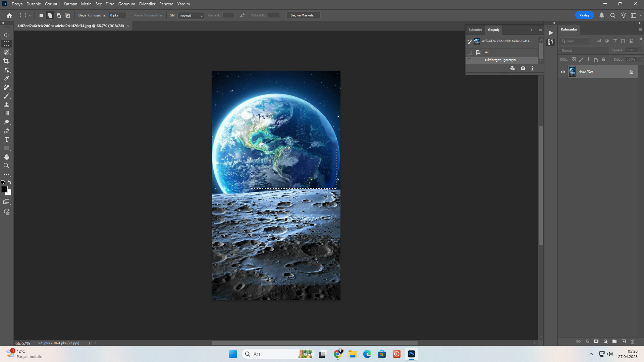Select the Crop tool

(x=6, y=61)
